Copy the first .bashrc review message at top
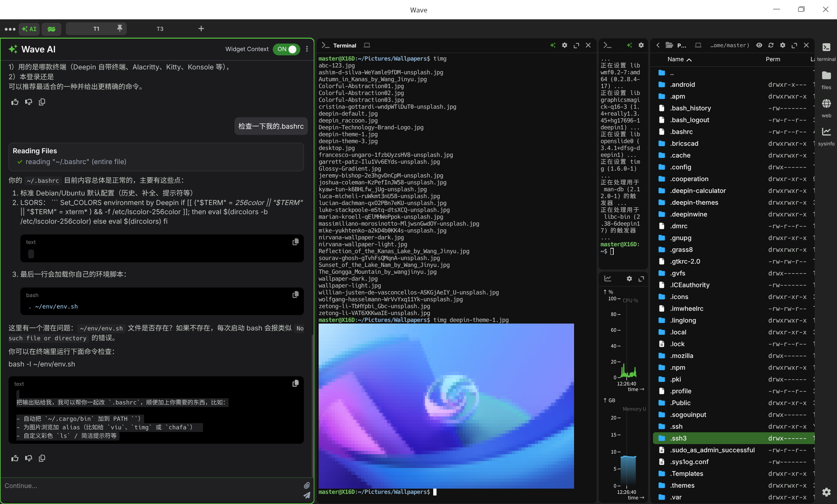This screenshot has height=504, width=837. (x=42, y=102)
